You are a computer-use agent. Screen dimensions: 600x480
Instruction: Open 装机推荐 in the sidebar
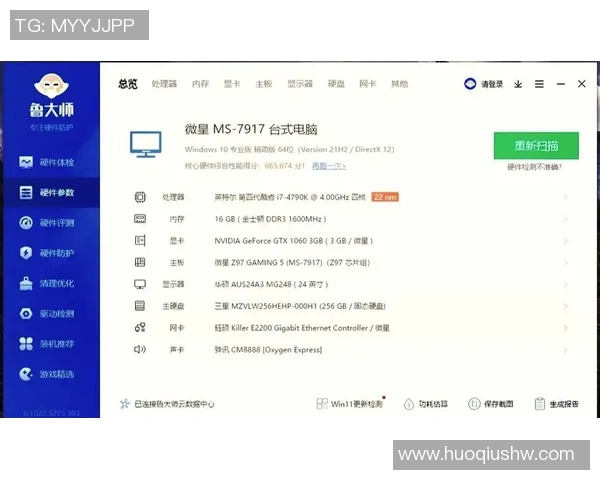click(x=46, y=344)
